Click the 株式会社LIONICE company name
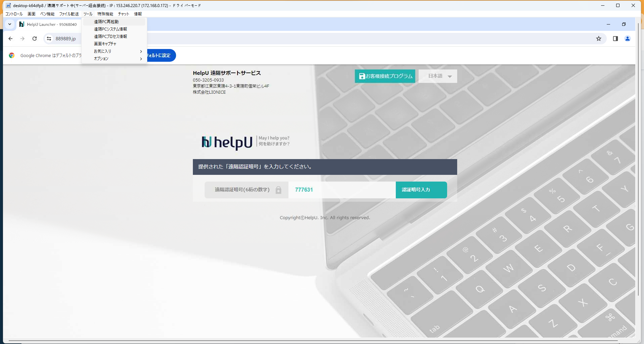 pyautogui.click(x=209, y=92)
